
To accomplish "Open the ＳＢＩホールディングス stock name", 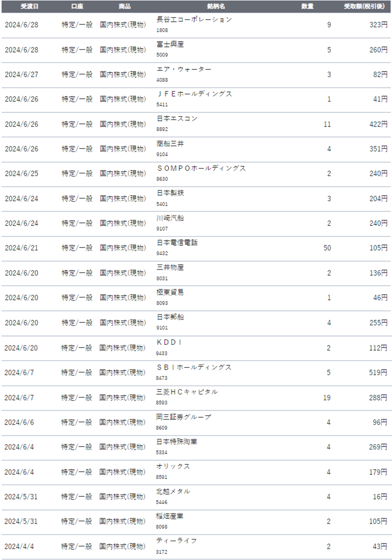I will point(194,367).
